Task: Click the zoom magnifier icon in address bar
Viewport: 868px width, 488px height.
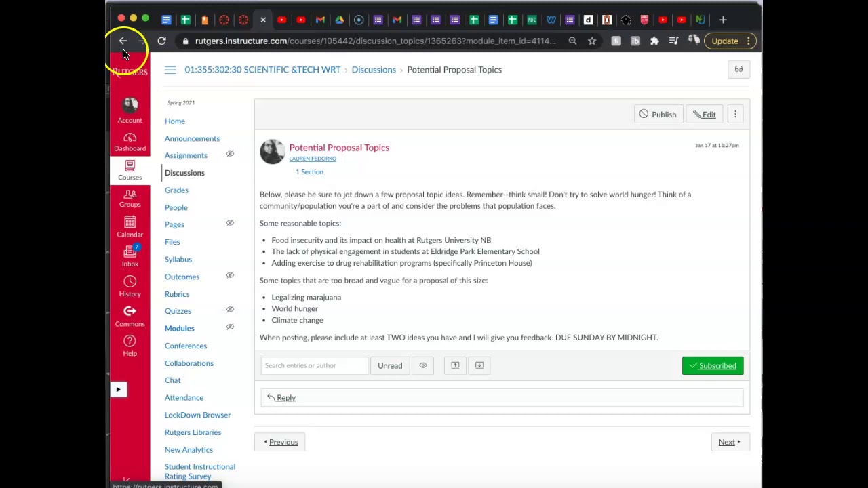Action: [572, 41]
